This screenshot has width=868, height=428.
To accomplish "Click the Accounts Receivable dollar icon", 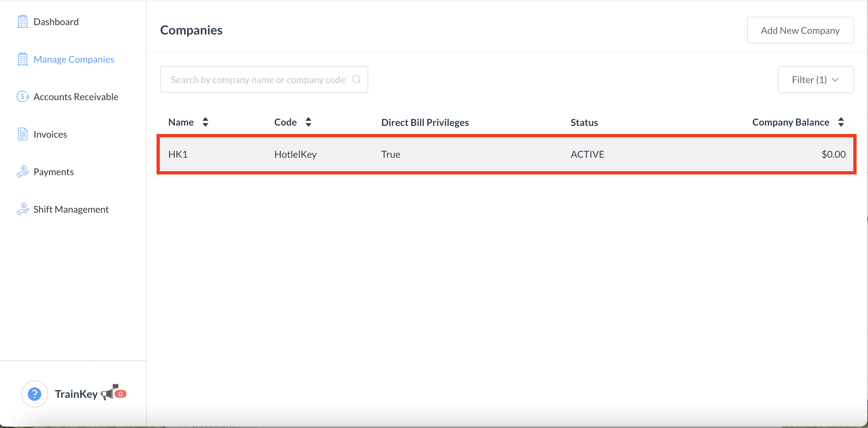I will click(x=23, y=97).
